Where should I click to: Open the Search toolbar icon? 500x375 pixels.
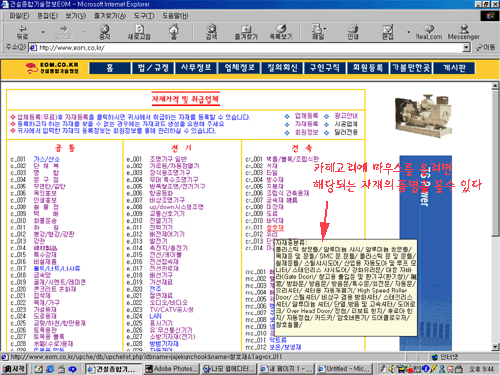click(211, 29)
